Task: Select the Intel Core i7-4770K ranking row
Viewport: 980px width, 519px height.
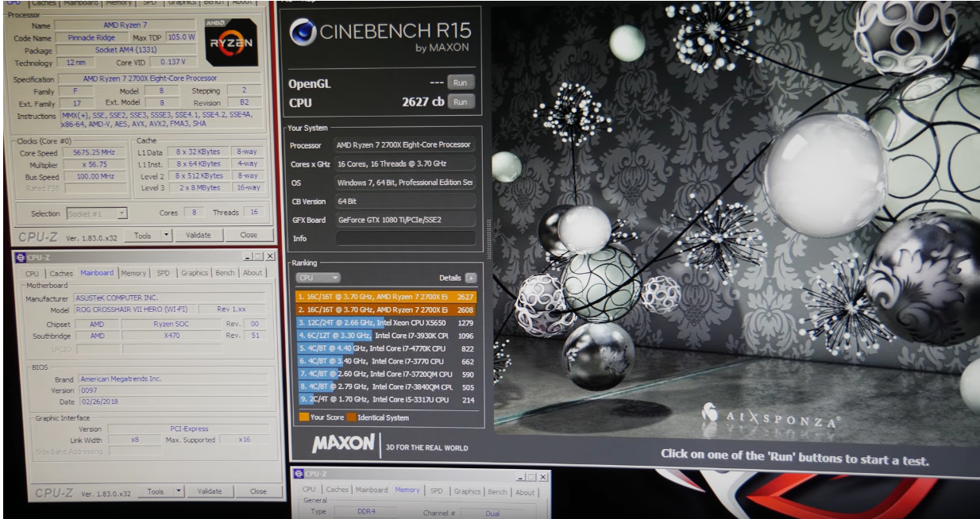Action: click(387, 348)
